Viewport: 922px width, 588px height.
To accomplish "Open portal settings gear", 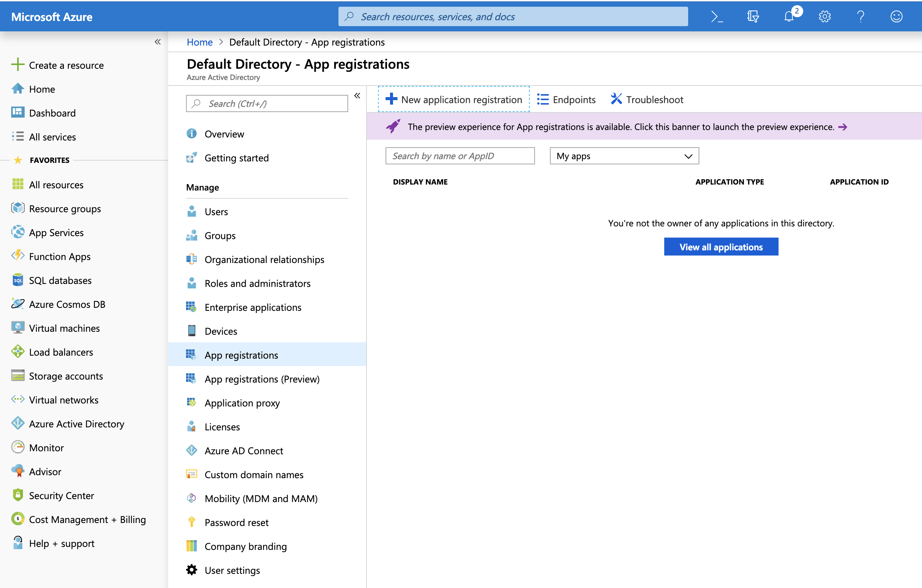I will 825,16.
